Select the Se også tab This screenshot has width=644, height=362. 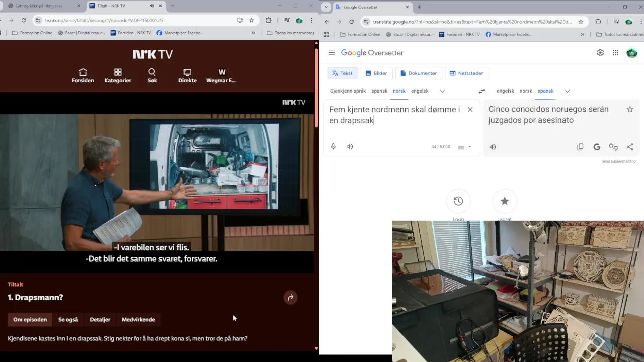tap(68, 319)
